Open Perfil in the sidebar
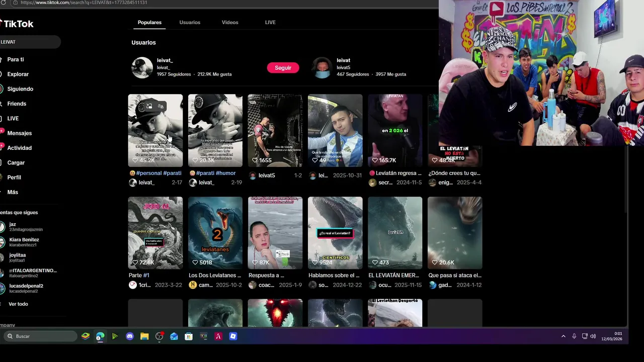Viewport: 644px width, 362px height. click(14, 177)
